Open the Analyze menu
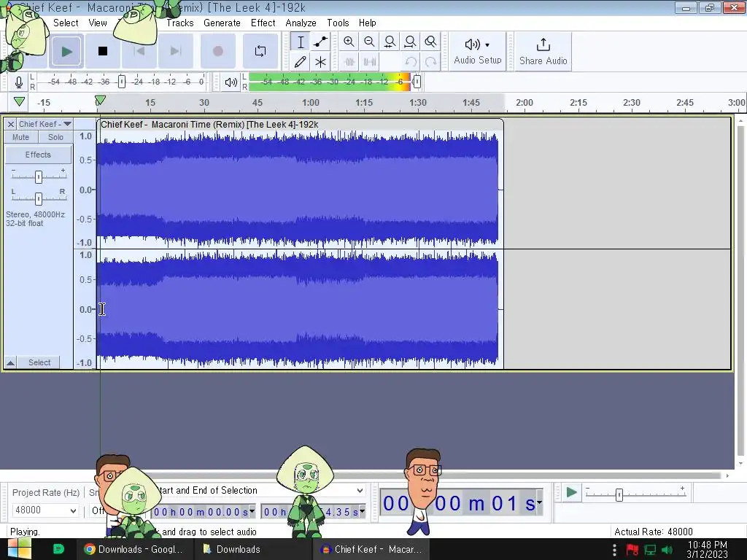This screenshot has width=747, height=560. (301, 23)
